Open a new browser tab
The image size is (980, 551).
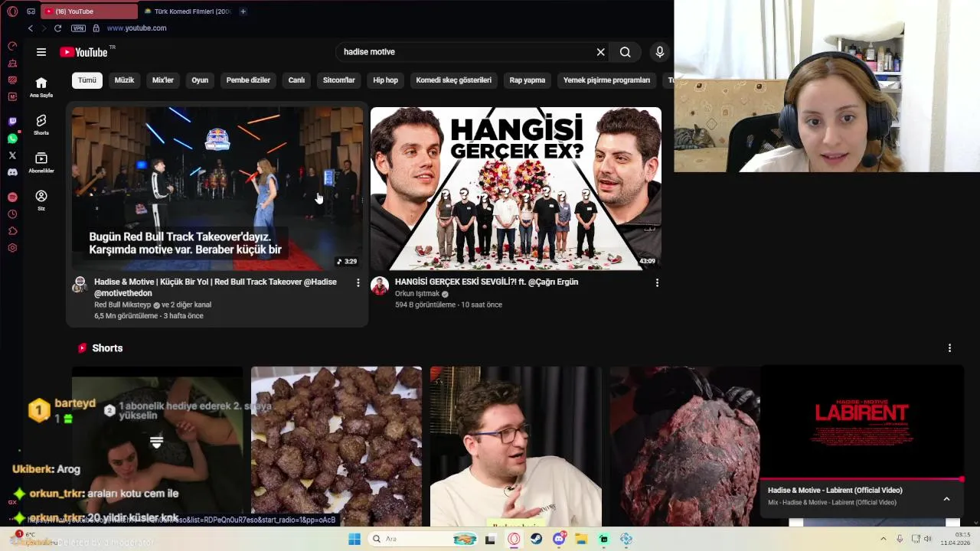(x=243, y=11)
